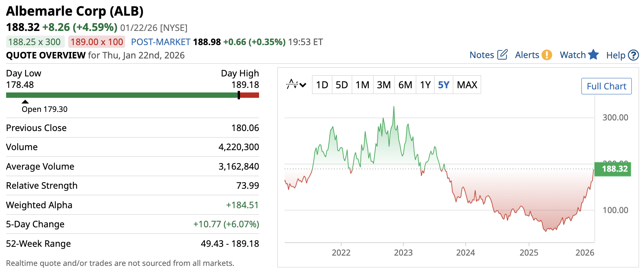The height and width of the screenshot is (272, 644).
Task: Select the 5D chart period
Action: (342, 85)
